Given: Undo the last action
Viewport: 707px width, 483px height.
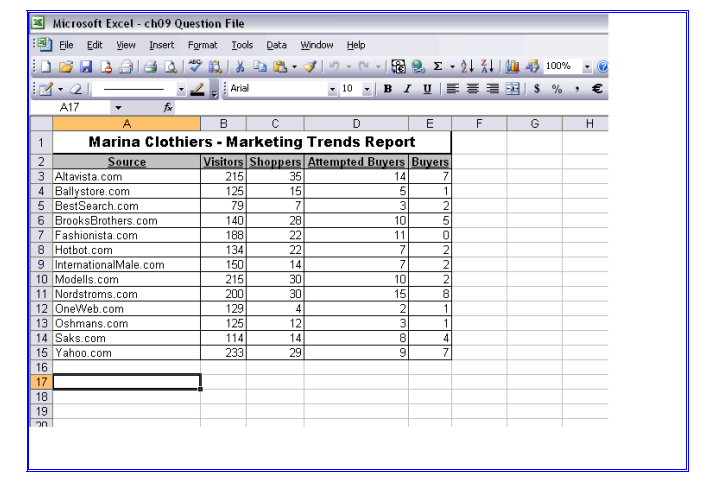Looking at the screenshot, I should (334, 67).
